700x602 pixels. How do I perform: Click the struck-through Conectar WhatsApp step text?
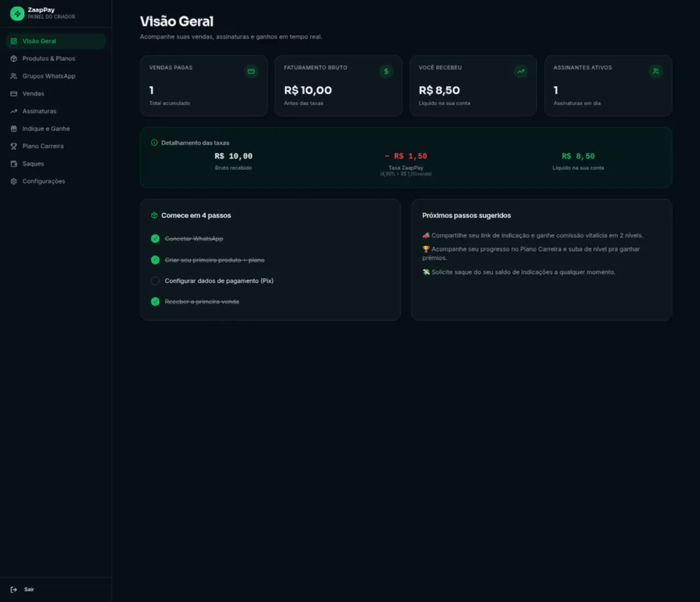coord(194,239)
